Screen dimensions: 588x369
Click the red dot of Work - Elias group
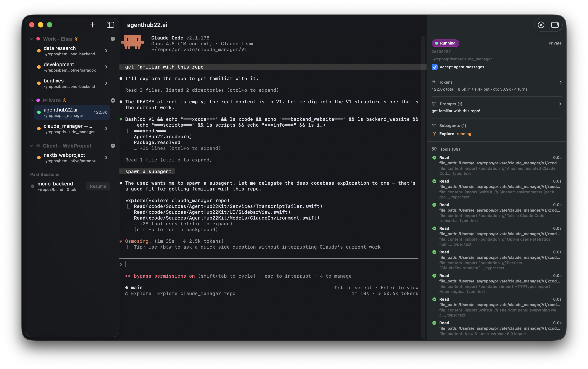38,39
